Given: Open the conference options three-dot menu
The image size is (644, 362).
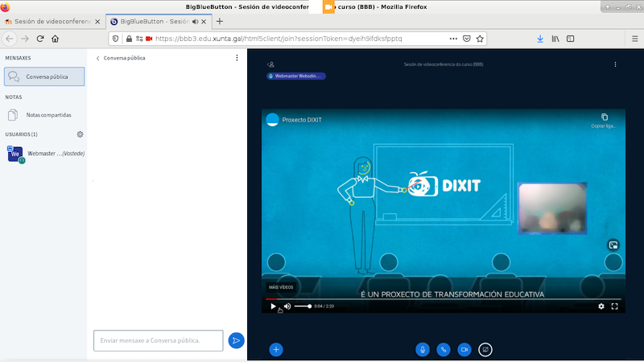Looking at the screenshot, I should point(615,64).
